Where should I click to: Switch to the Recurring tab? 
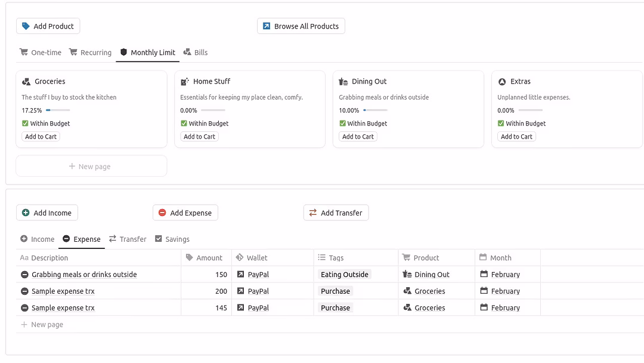tap(90, 53)
